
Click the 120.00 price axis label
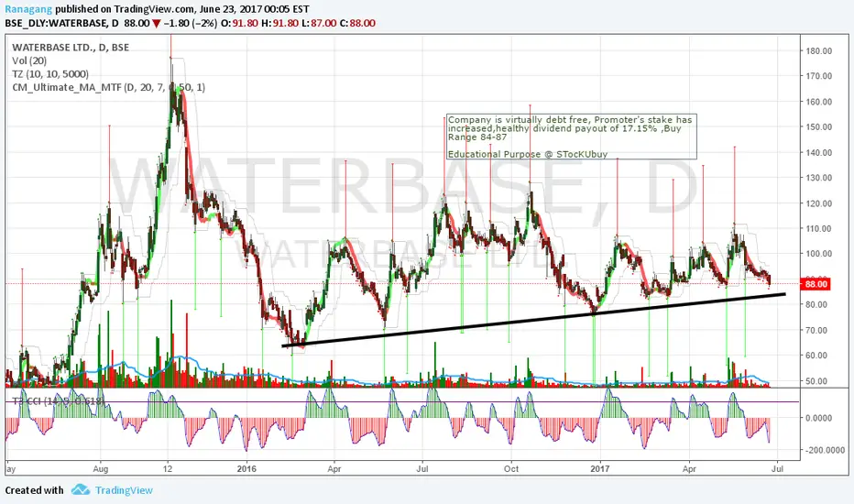pyautogui.click(x=819, y=203)
